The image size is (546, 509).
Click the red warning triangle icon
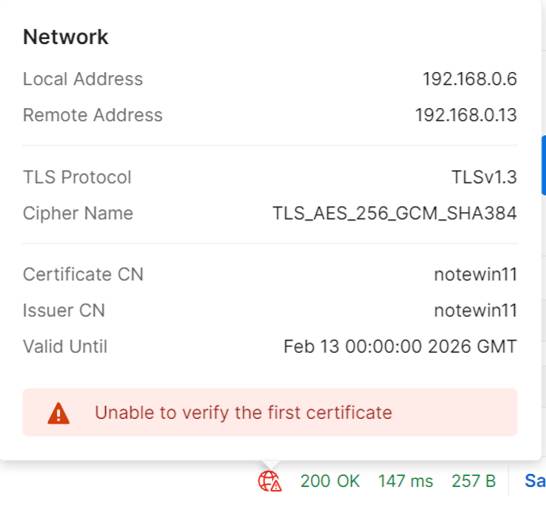pos(58,413)
